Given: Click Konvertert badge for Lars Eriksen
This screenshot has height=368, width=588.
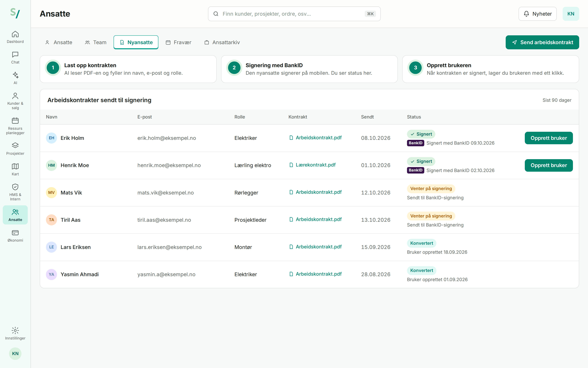Looking at the screenshot, I should (422, 243).
